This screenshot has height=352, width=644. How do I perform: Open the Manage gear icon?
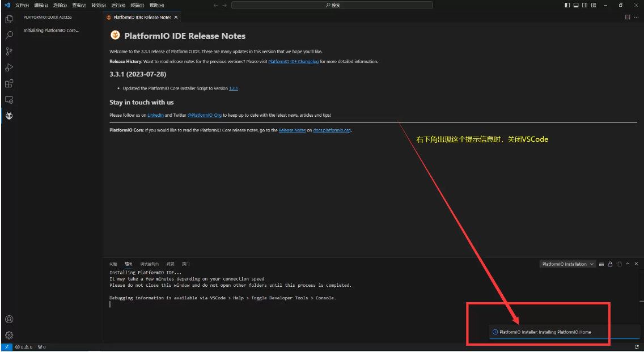(x=9, y=335)
